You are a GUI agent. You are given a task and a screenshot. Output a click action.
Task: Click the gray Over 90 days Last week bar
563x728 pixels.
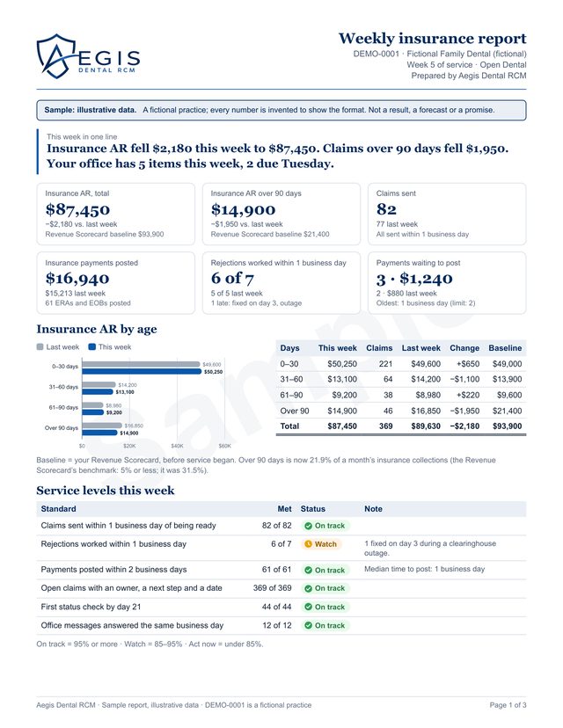click(x=102, y=426)
